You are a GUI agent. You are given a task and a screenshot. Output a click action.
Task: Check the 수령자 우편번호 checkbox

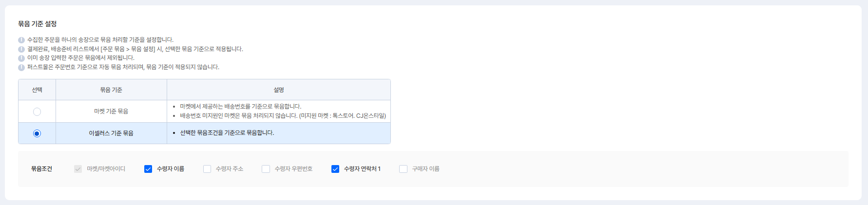click(x=266, y=169)
